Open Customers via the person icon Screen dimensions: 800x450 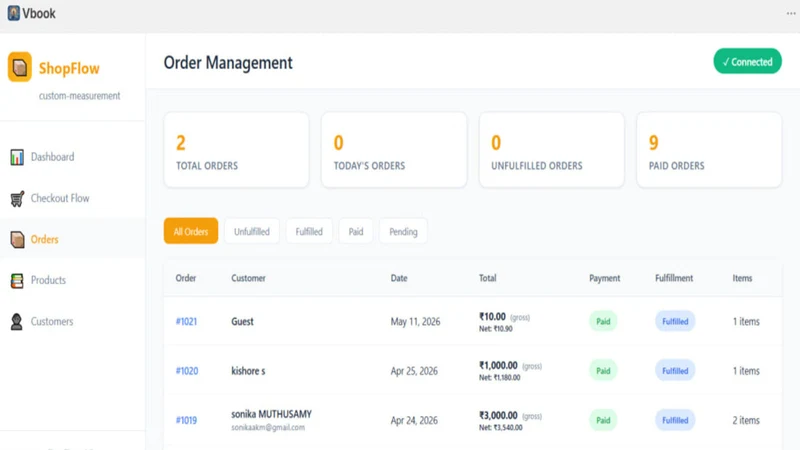16,321
